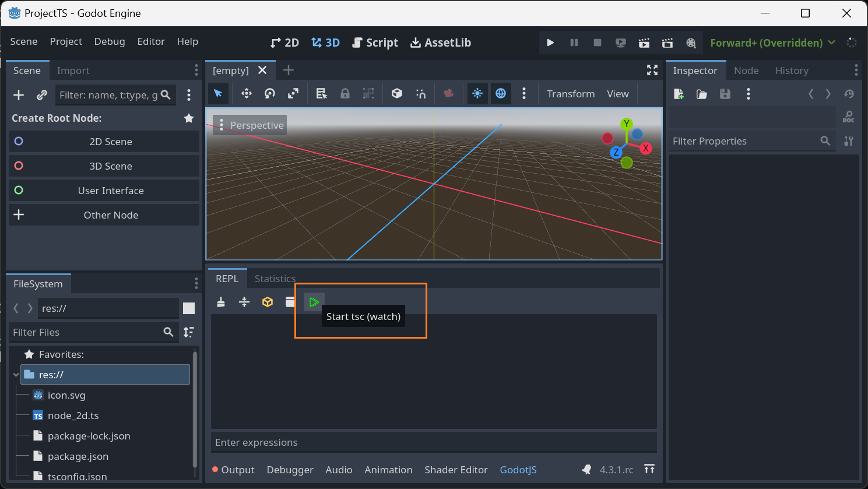Click the Enter expressions input field

coord(434,442)
